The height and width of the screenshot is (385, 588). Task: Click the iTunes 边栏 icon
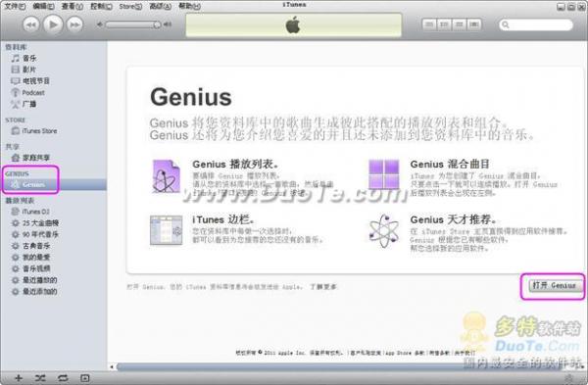tap(166, 230)
